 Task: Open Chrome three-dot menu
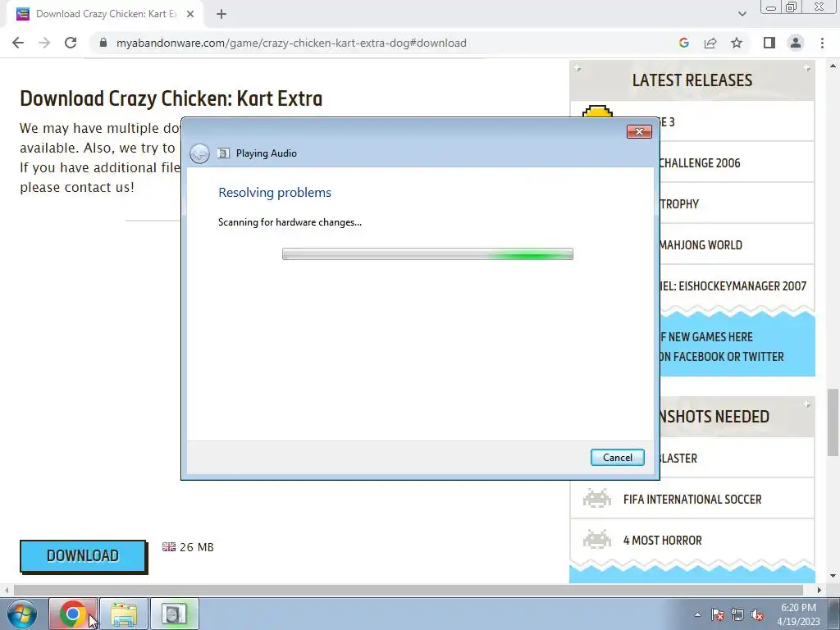[x=822, y=43]
